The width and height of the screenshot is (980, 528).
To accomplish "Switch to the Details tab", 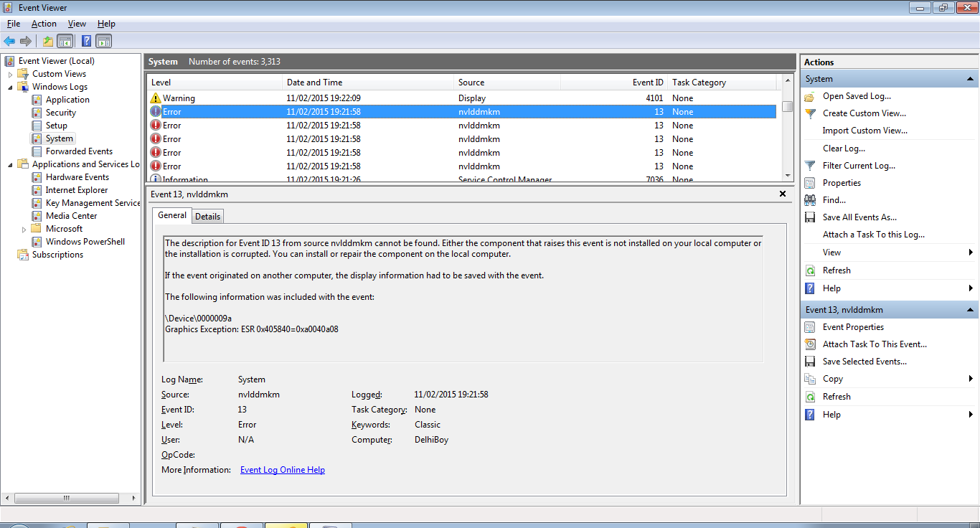I will point(207,216).
